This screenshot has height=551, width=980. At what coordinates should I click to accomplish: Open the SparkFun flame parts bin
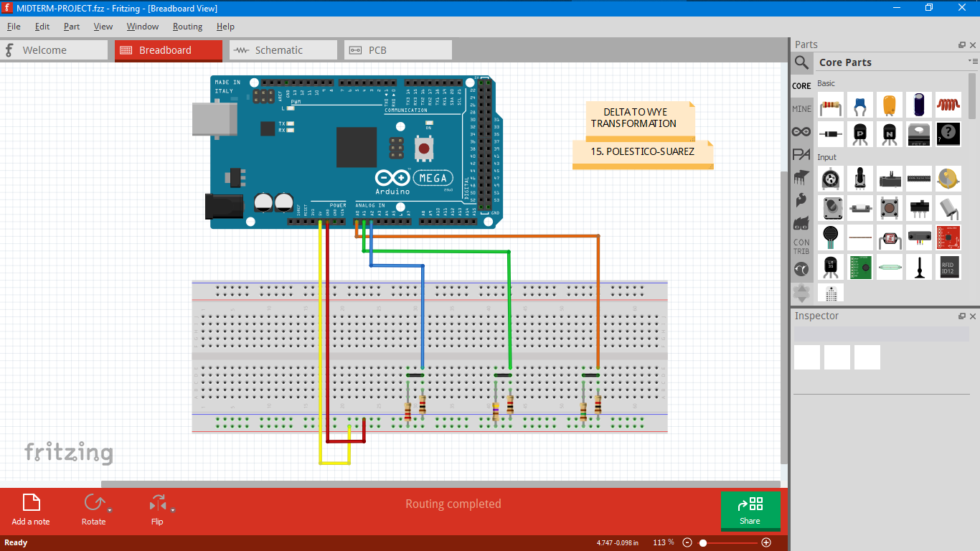[801, 200]
